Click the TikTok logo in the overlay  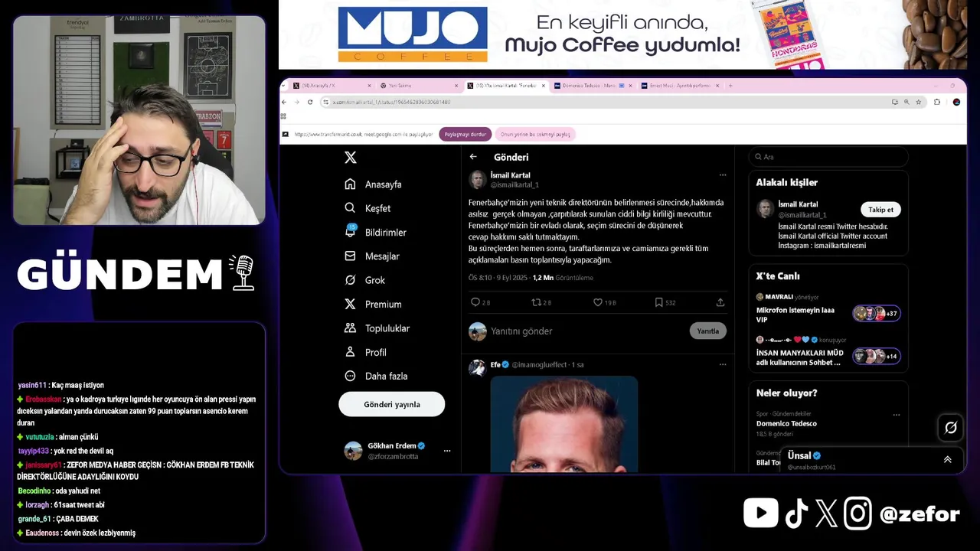pyautogui.click(x=796, y=514)
